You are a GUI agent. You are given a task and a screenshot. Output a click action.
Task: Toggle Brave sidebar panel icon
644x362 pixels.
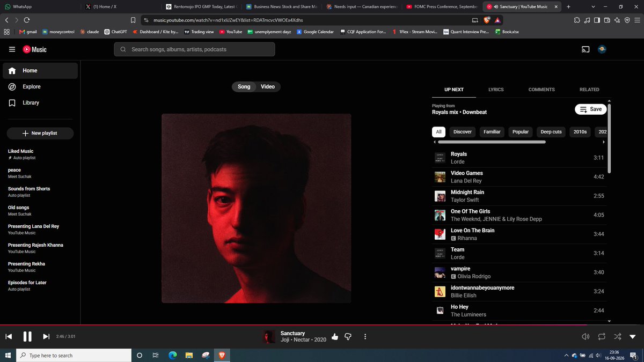tap(597, 20)
